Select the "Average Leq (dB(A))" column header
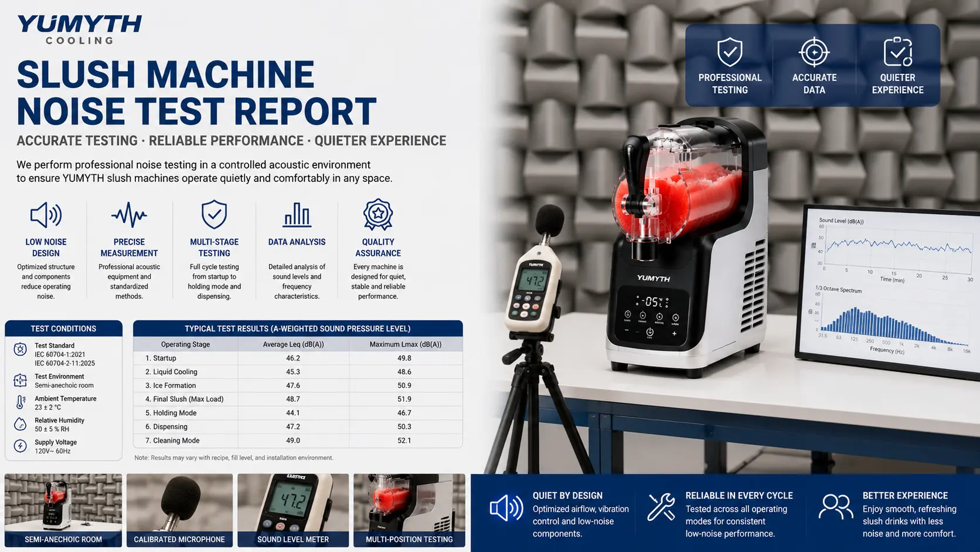 click(293, 344)
